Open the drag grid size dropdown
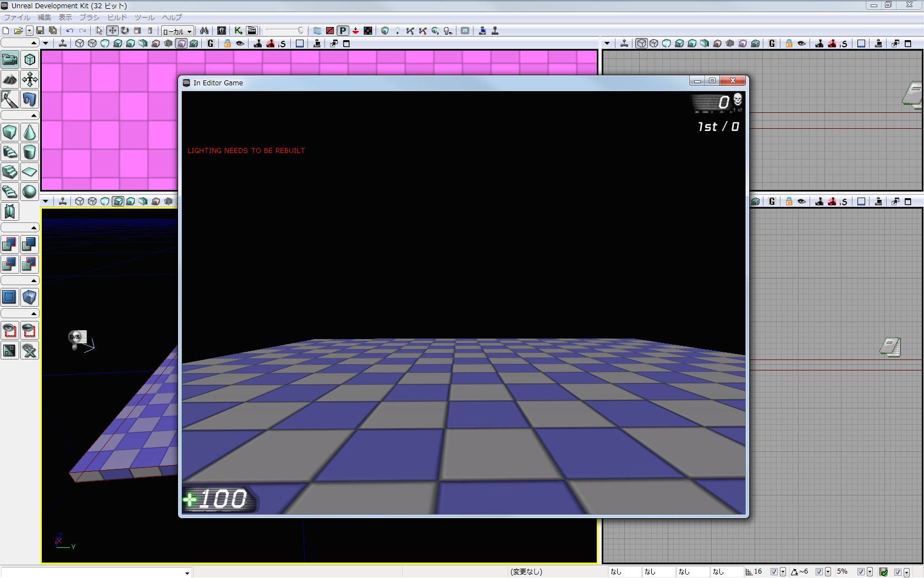Viewport: 924px width, 578px height. point(783,572)
